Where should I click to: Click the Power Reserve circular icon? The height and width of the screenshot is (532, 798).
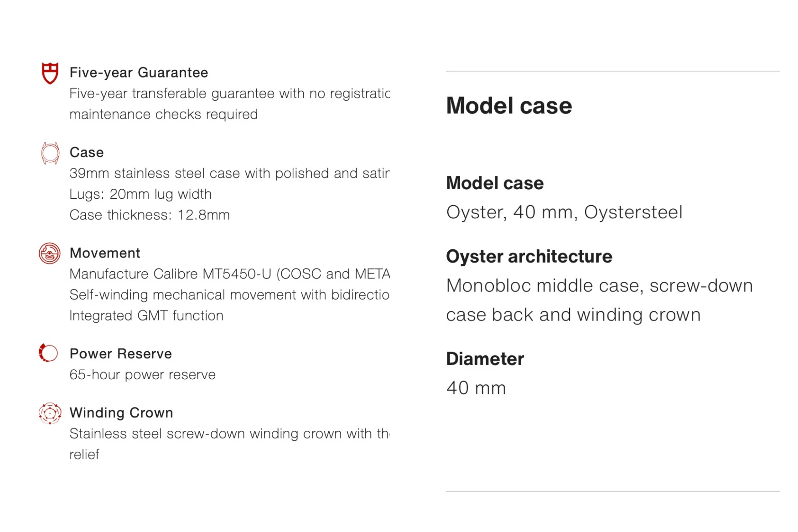49,353
